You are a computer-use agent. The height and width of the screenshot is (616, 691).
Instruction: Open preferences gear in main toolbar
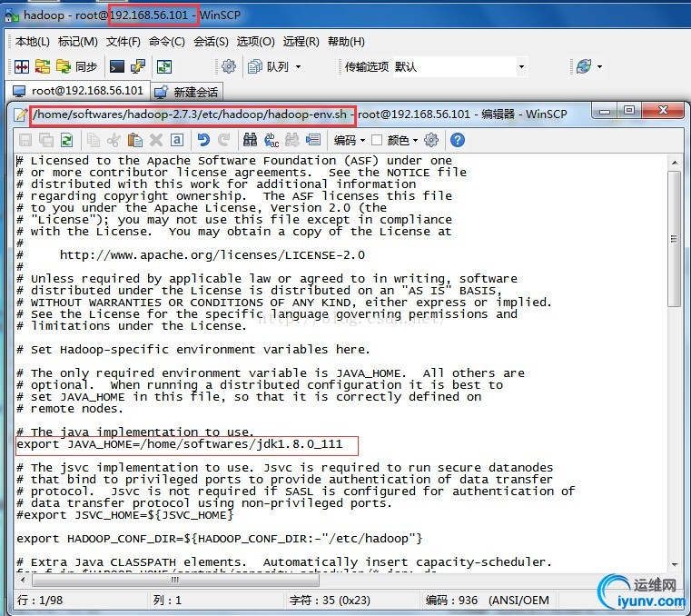point(229,66)
